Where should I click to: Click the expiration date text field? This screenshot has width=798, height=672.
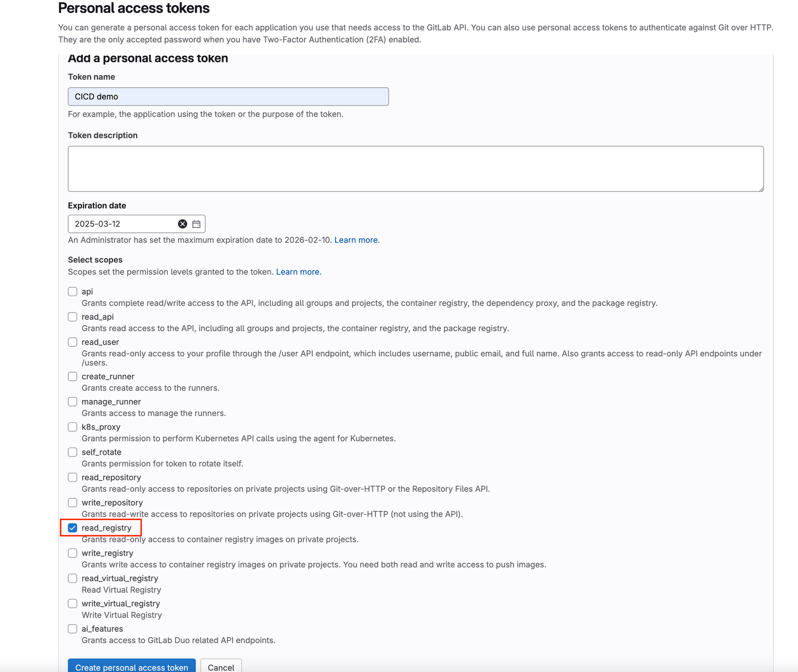pos(123,224)
